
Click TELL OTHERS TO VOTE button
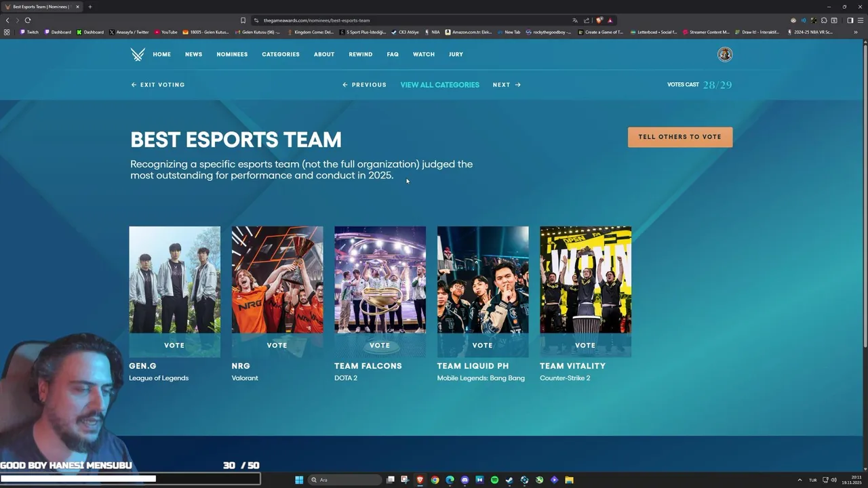point(680,137)
